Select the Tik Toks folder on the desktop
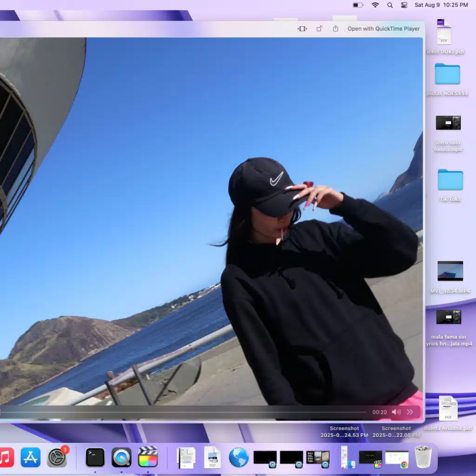This screenshot has width=476, height=476. pyautogui.click(x=450, y=180)
